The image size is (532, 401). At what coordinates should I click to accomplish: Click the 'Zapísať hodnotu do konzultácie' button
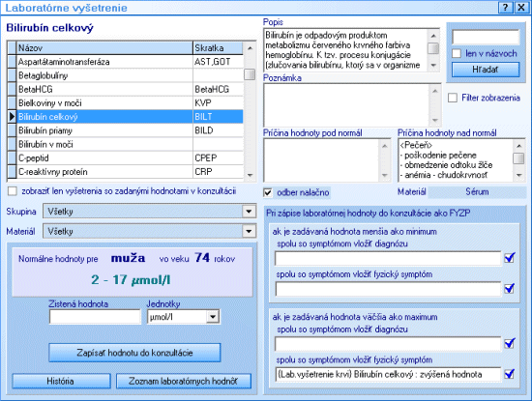click(134, 353)
